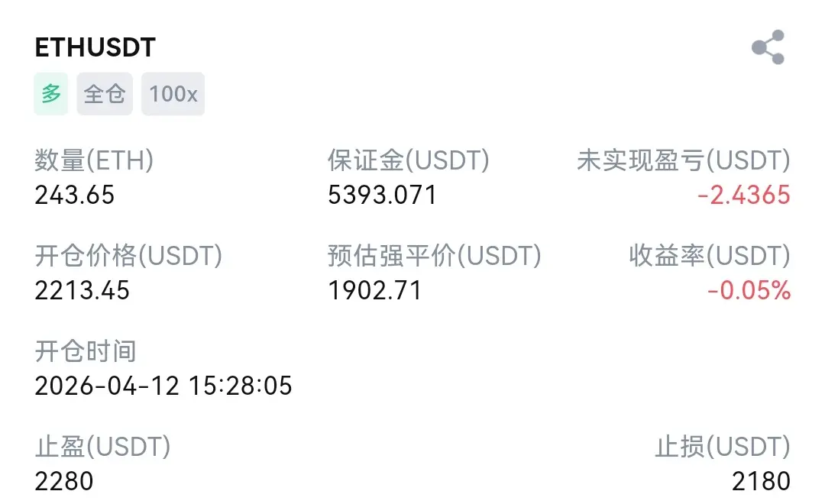Tap the 开仓价格(USDT) entry price label
The height and width of the screenshot is (504, 825).
pyautogui.click(x=128, y=256)
